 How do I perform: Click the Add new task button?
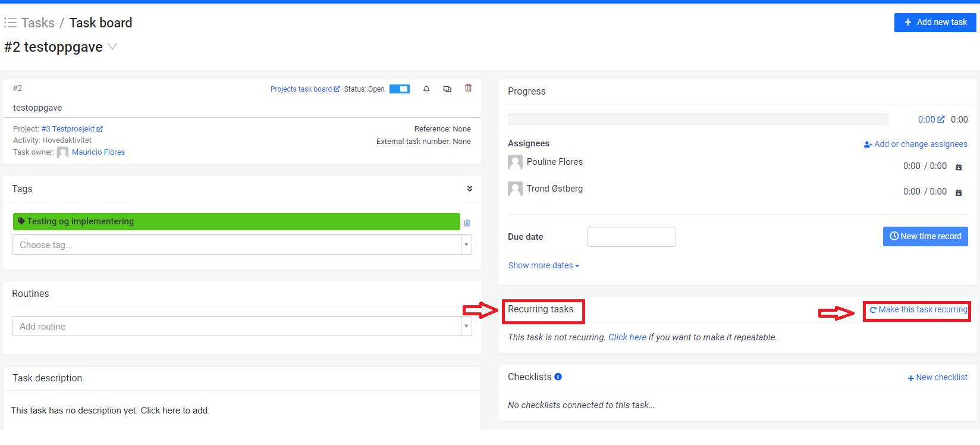(x=935, y=22)
